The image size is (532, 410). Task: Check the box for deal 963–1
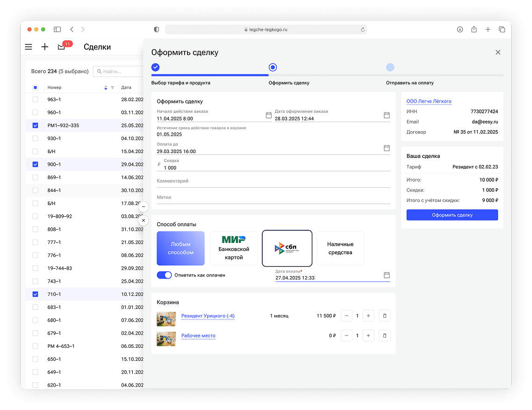35,100
